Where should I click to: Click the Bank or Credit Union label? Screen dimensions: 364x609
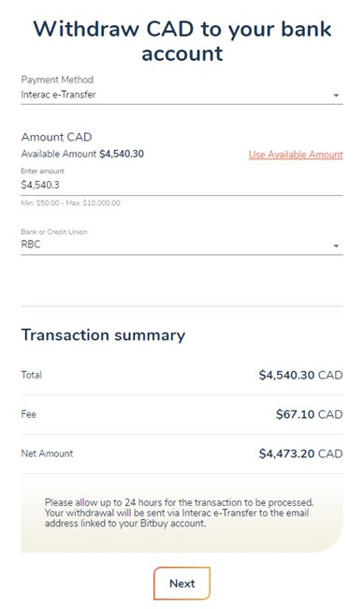pos(54,231)
